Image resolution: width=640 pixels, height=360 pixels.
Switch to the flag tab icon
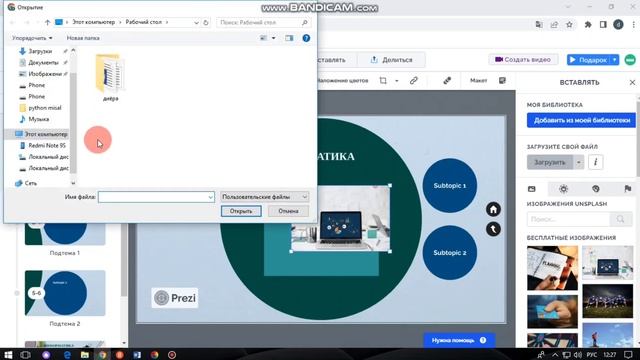click(x=628, y=189)
